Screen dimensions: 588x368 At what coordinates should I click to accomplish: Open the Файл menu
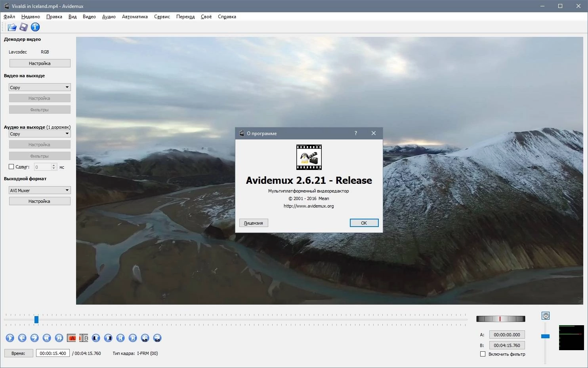click(9, 17)
